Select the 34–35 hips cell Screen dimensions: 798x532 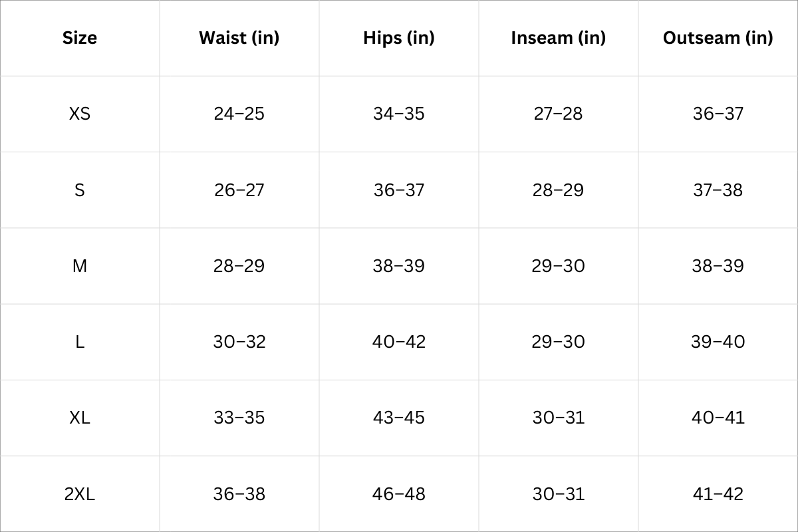(398, 114)
